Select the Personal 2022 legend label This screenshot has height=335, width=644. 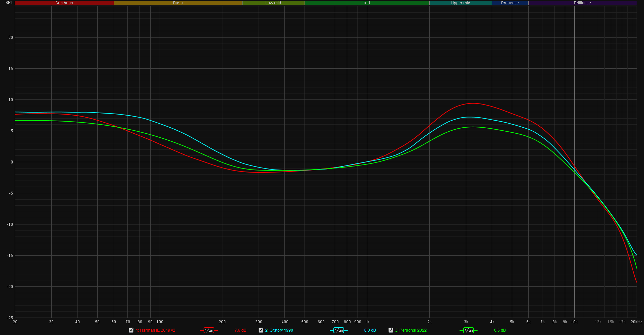pyautogui.click(x=411, y=330)
